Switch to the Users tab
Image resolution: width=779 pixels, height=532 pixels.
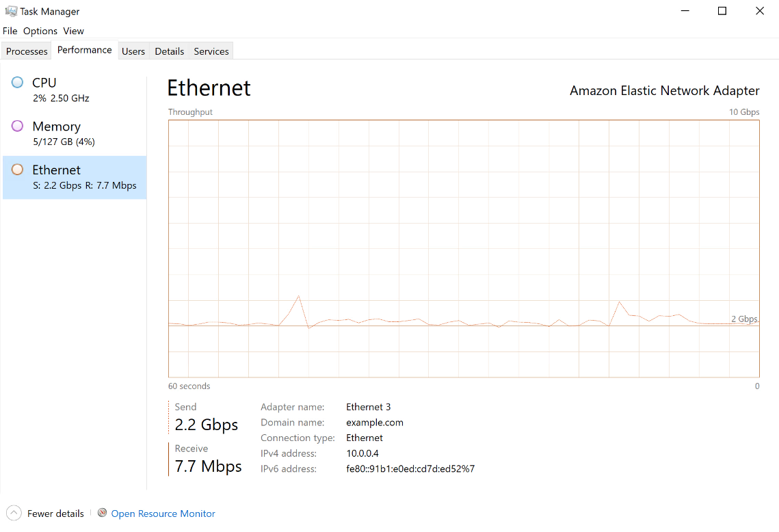pos(133,51)
